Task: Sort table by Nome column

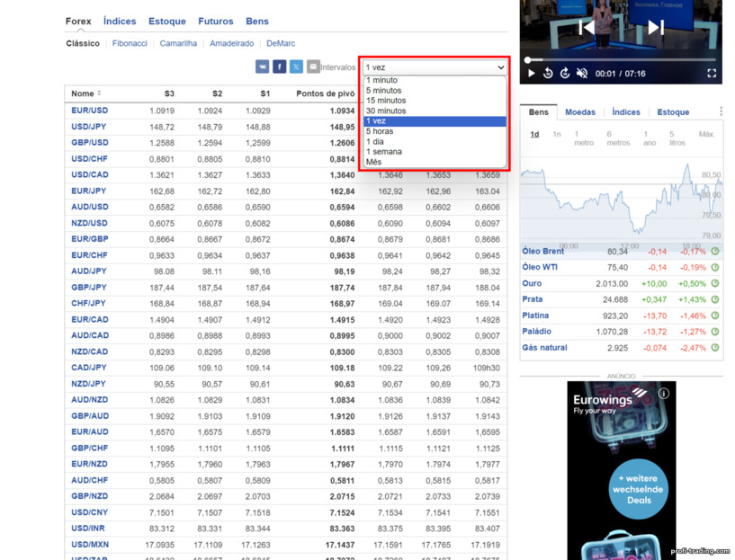Action: [x=85, y=93]
